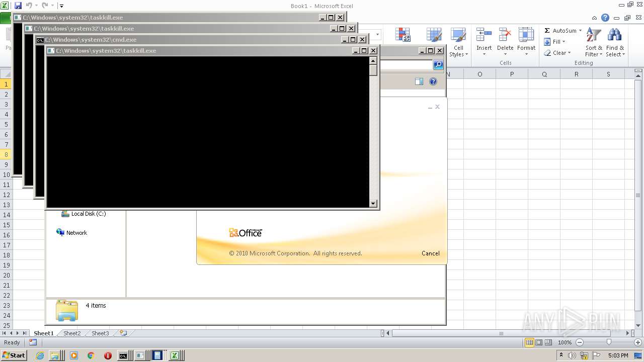Click the Insert cells icon

coord(484,35)
